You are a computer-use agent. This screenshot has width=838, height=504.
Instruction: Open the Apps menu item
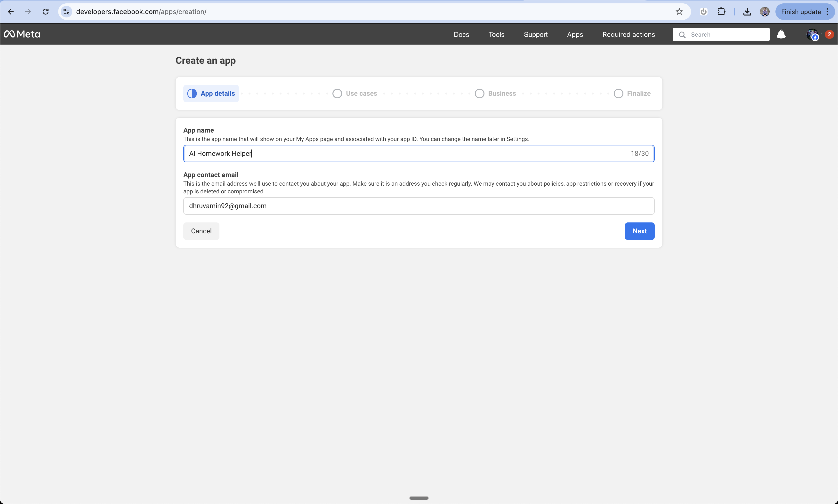click(x=575, y=34)
